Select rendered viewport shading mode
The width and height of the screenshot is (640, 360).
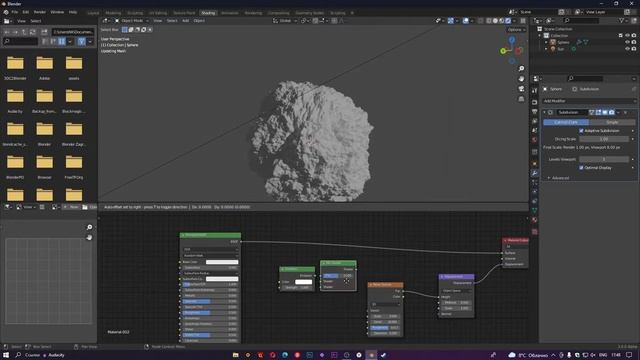click(508, 21)
